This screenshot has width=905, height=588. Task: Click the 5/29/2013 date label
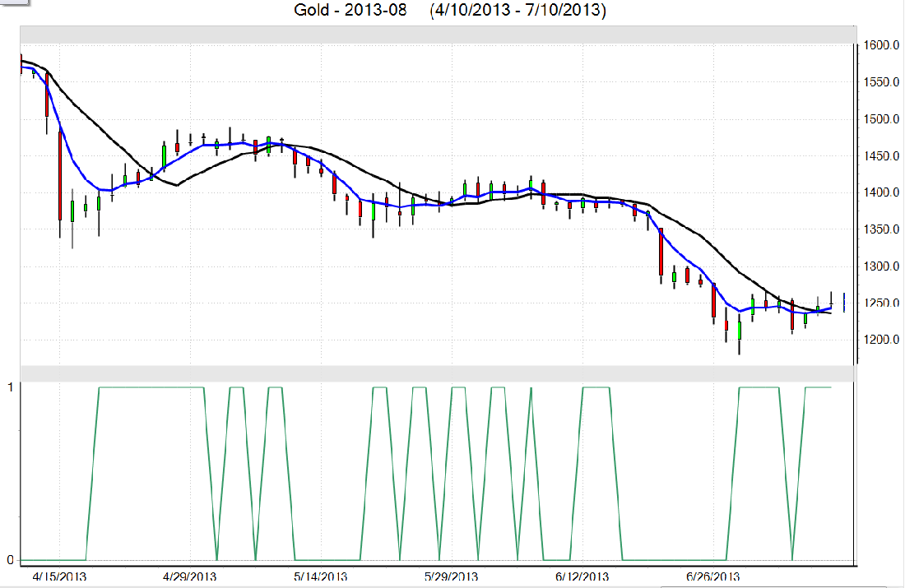point(451,576)
